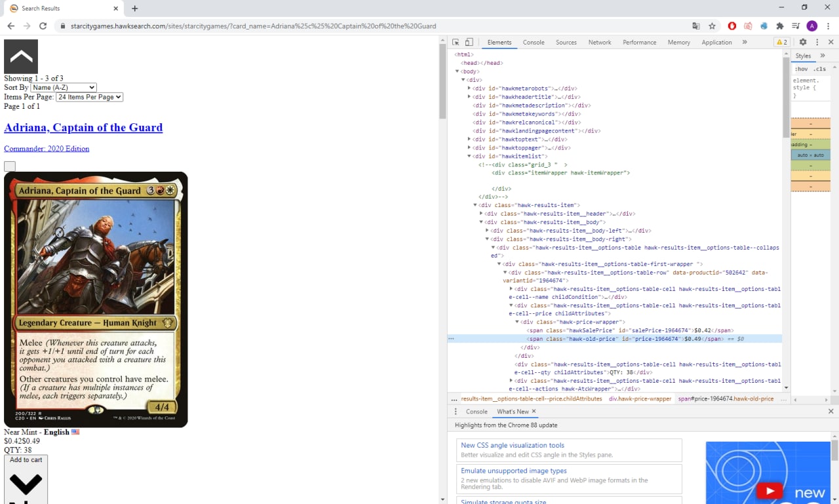Click the Adriana card image
Screen dimensions: 839x504
pyautogui.click(x=96, y=300)
